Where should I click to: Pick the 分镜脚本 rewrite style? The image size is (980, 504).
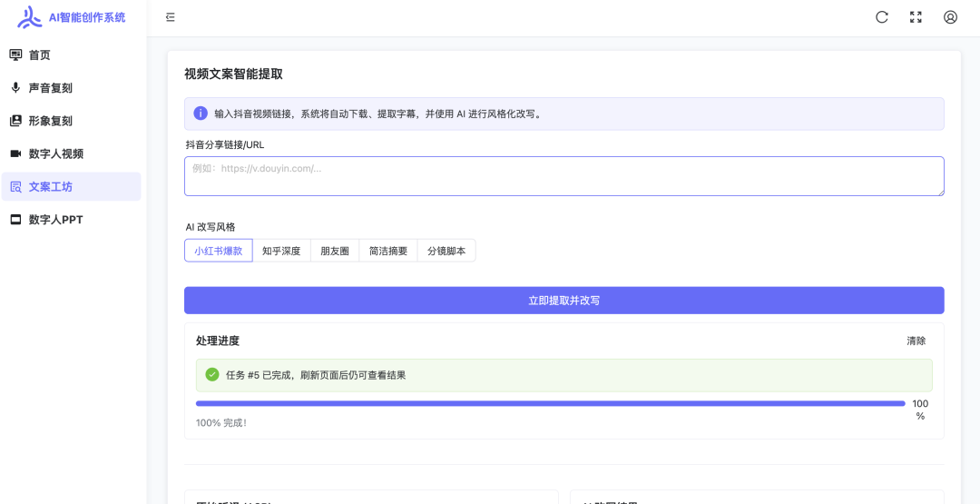click(x=446, y=251)
